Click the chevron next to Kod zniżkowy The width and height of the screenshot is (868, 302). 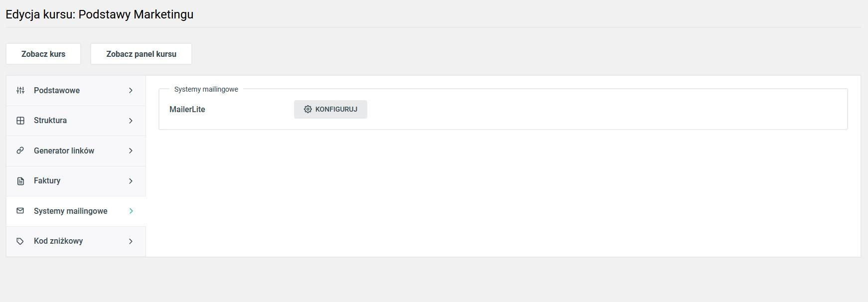tap(131, 241)
